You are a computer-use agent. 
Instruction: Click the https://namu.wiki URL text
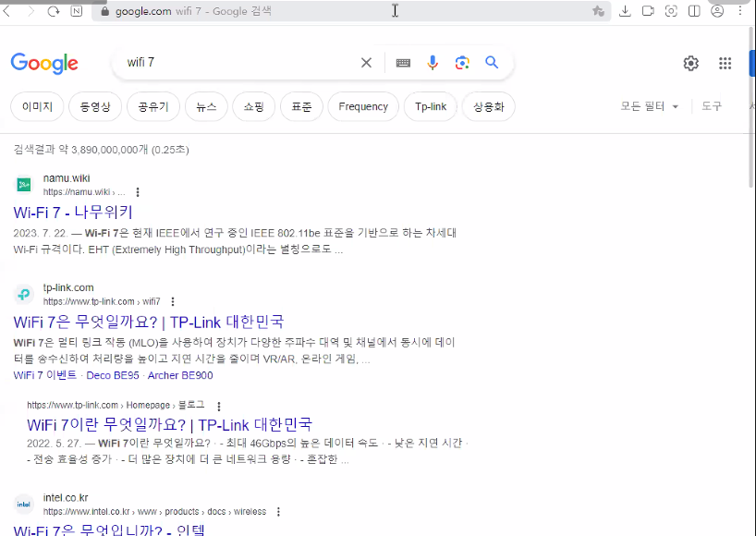tap(84, 192)
